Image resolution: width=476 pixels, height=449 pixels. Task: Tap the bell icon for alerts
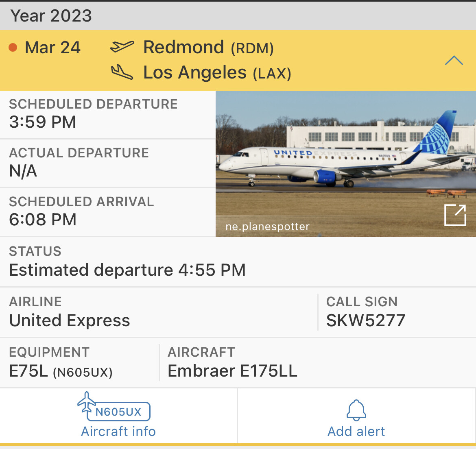coord(356,410)
